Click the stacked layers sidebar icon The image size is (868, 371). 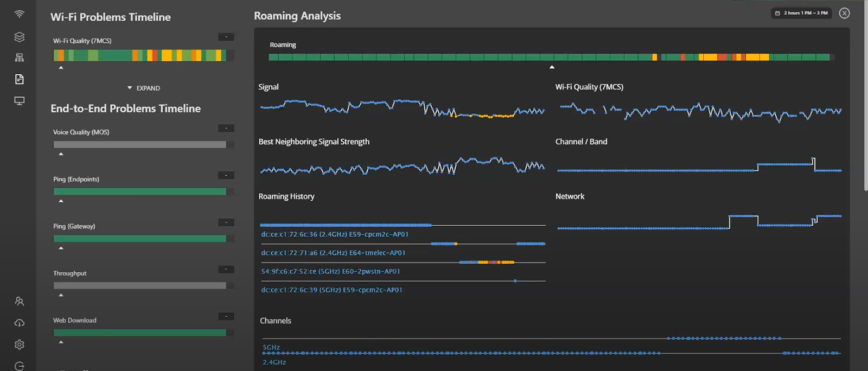20,37
